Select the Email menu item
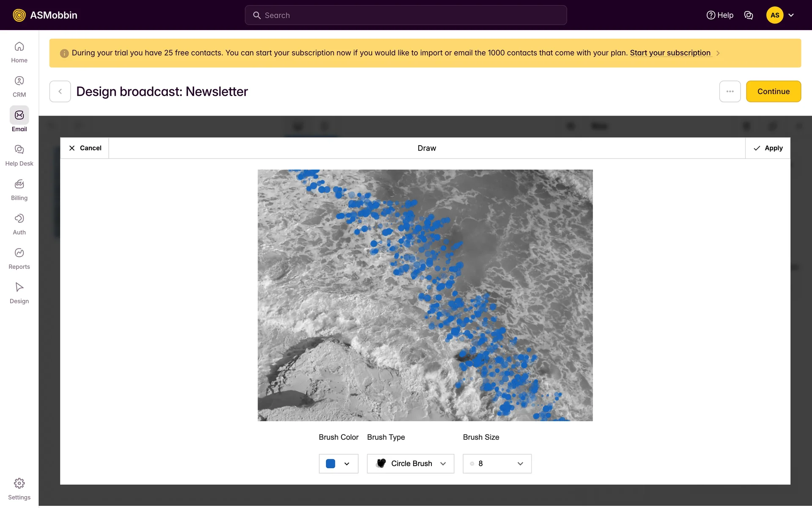Screen dimensions: 812x508 click(19, 120)
